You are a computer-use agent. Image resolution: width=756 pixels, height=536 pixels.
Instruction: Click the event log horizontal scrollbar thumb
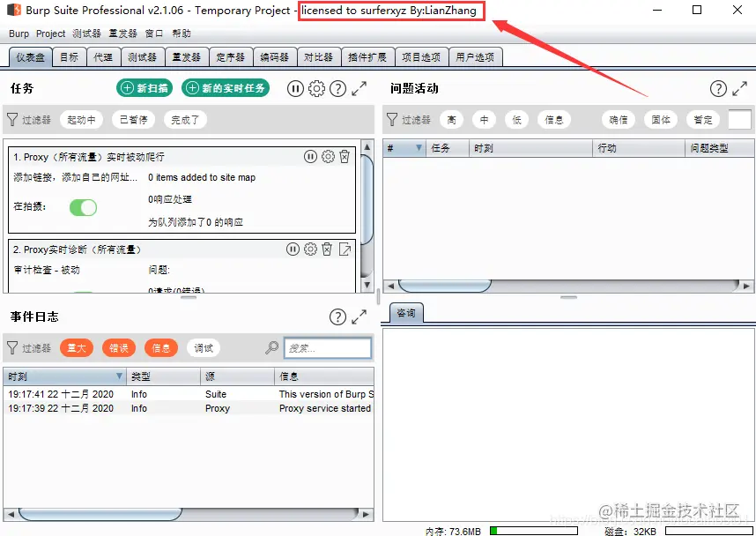(x=100, y=514)
